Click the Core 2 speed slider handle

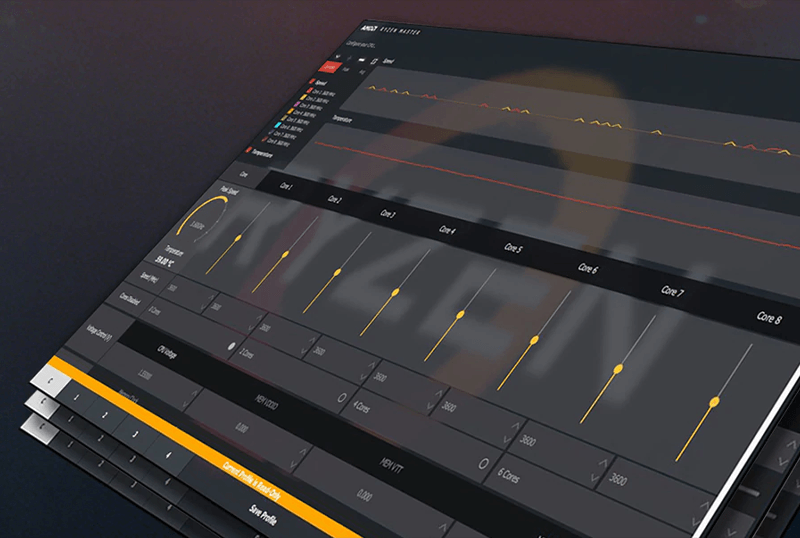click(285, 254)
